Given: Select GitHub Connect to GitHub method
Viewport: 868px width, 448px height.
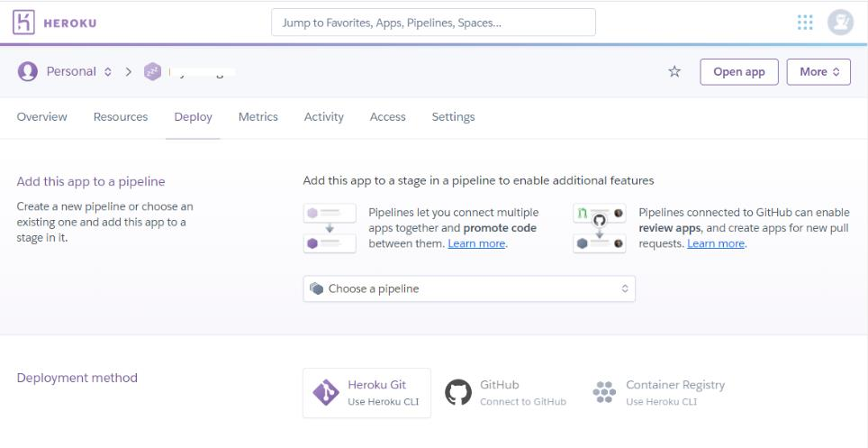Looking at the screenshot, I should coord(506,393).
